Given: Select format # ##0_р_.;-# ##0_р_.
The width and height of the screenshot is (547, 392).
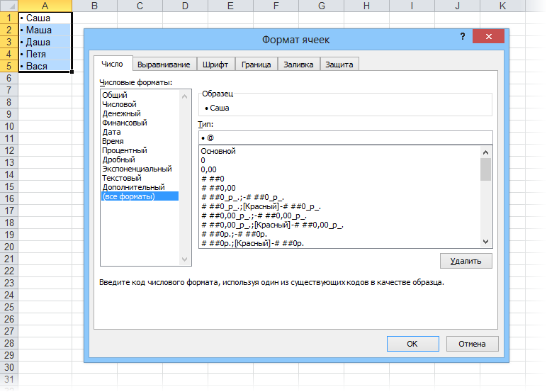Looking at the screenshot, I should coord(339,197).
